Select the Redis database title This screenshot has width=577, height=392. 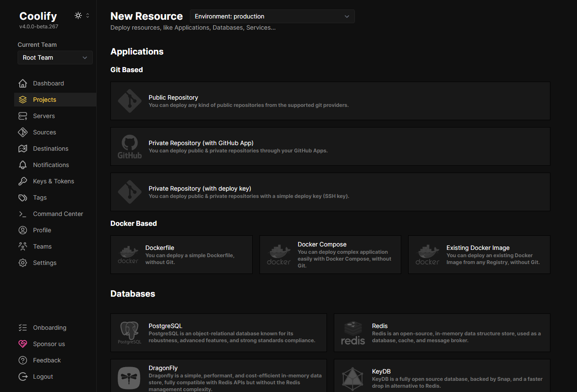pos(380,326)
